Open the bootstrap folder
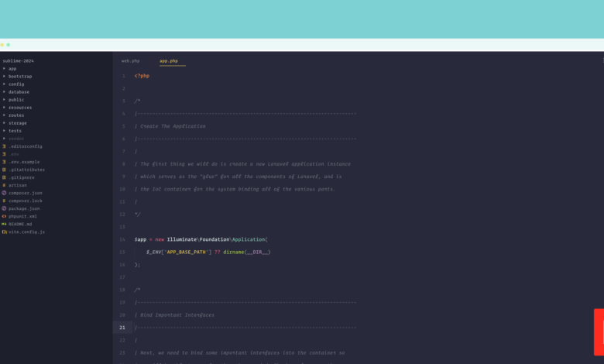The height and width of the screenshot is (364, 604). [20, 76]
